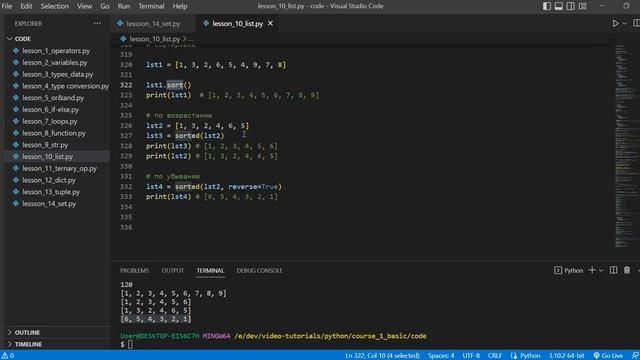
Task: Create a new terminal with plus icon
Action: (x=592, y=270)
